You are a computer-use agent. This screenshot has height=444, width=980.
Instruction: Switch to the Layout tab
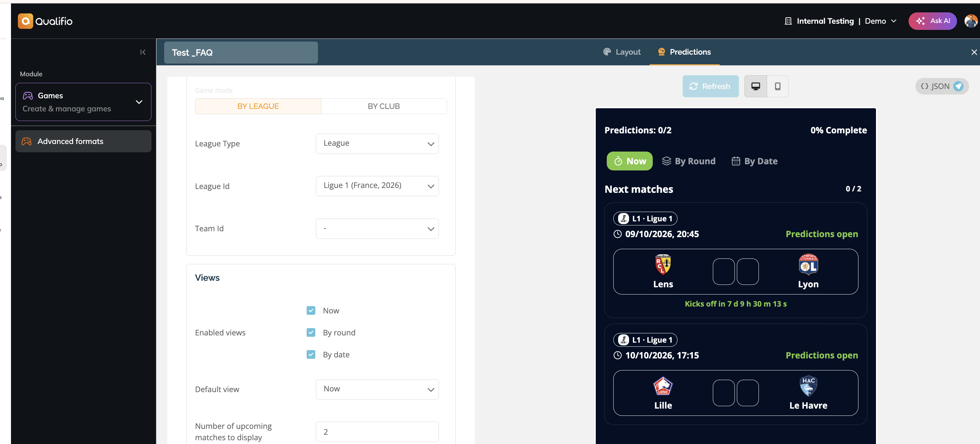pos(622,52)
